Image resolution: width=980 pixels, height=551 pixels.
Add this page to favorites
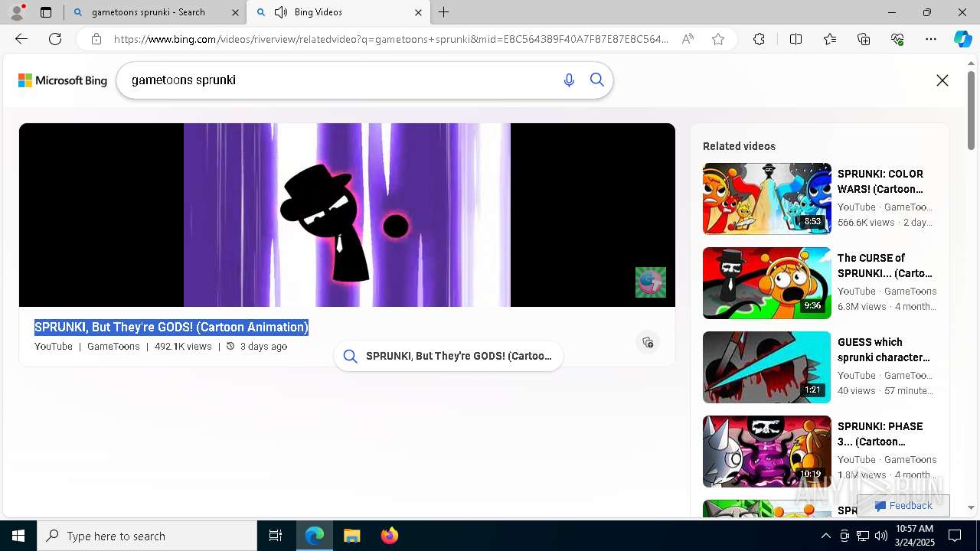click(718, 39)
